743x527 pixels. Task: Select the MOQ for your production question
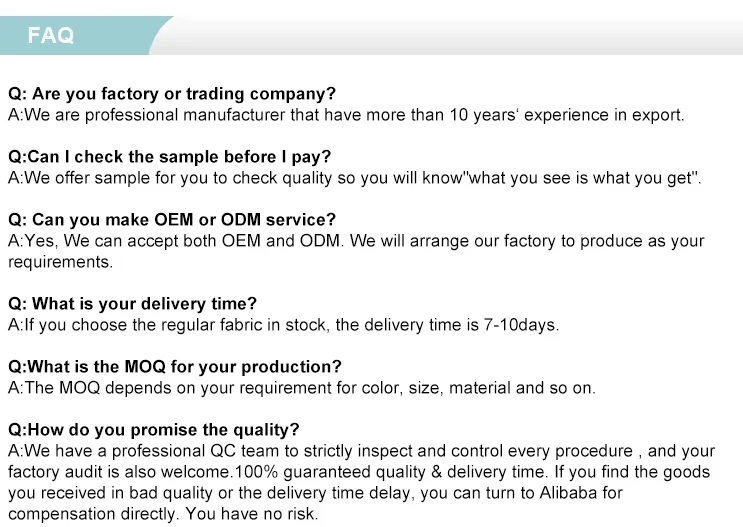[175, 367]
